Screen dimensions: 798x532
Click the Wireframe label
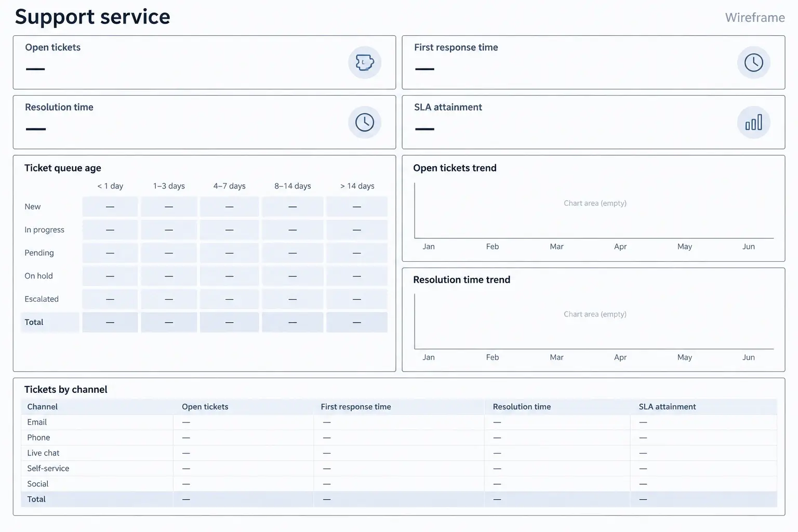point(755,18)
